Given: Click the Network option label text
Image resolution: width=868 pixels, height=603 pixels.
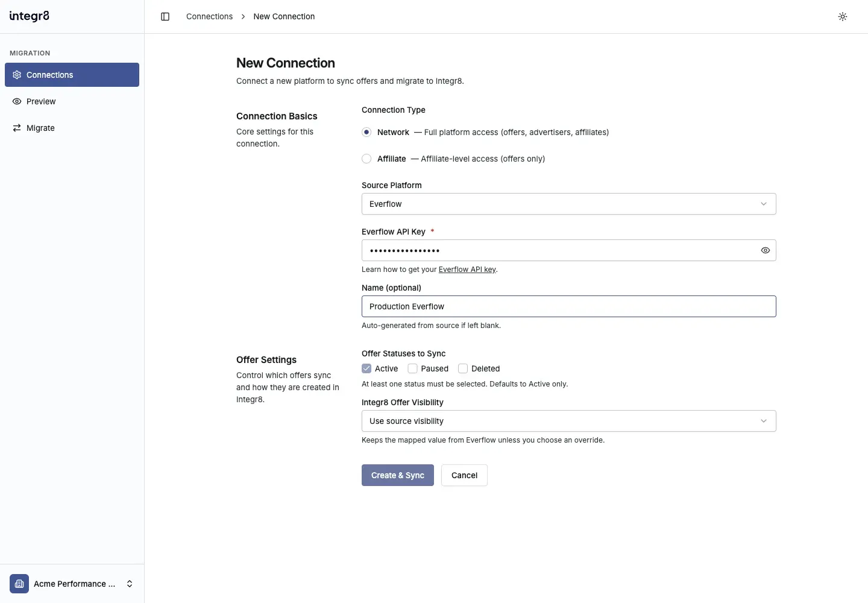Looking at the screenshot, I should pyautogui.click(x=393, y=132).
